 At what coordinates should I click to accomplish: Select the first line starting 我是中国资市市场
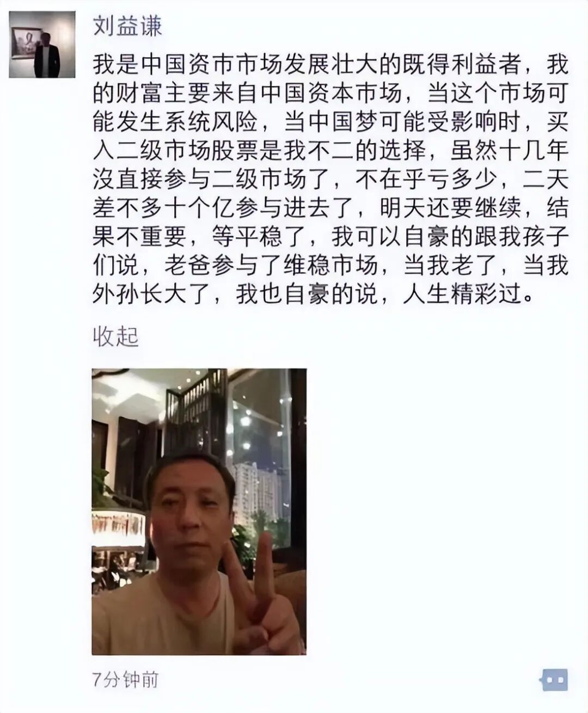coord(330,65)
